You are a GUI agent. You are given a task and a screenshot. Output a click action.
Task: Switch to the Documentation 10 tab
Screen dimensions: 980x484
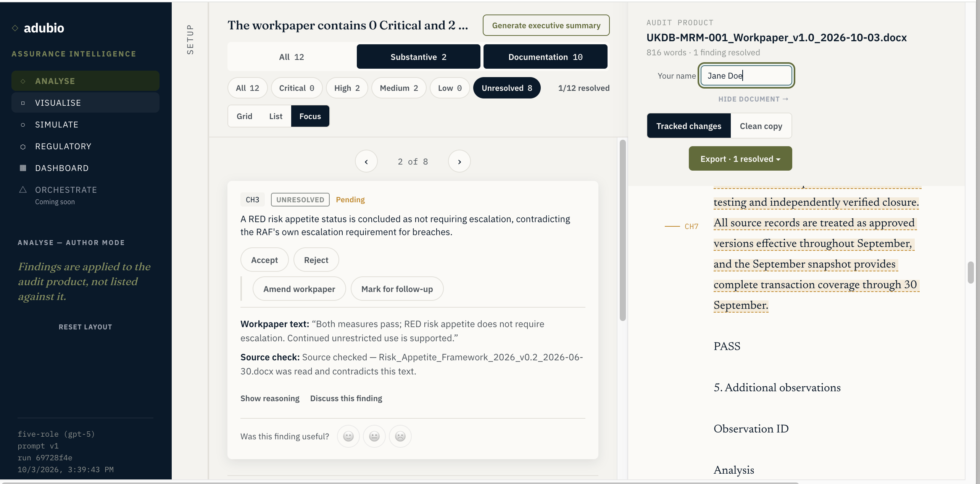(545, 57)
